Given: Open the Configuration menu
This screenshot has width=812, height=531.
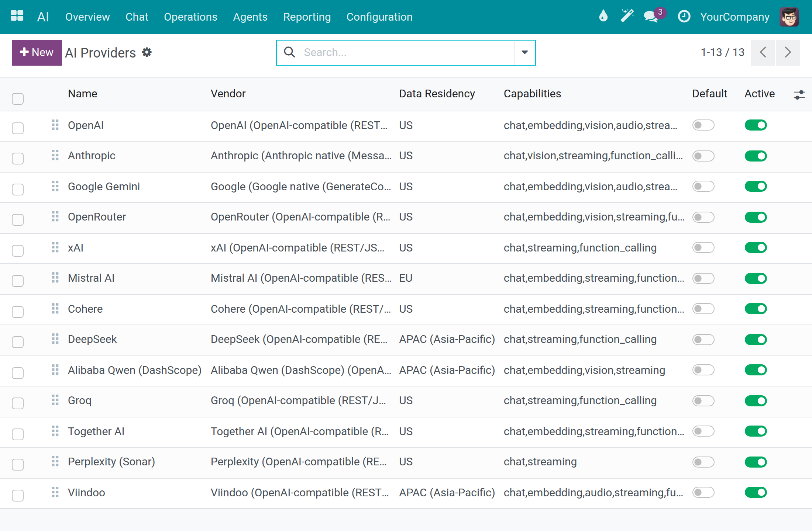Looking at the screenshot, I should 379,17.
